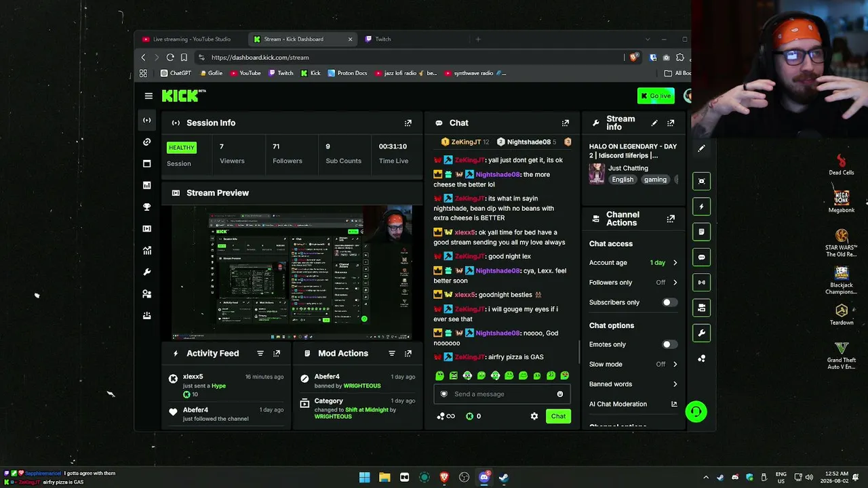Open Brave browser from the taskbar
Viewport: 868px width, 488px height.
click(x=444, y=477)
